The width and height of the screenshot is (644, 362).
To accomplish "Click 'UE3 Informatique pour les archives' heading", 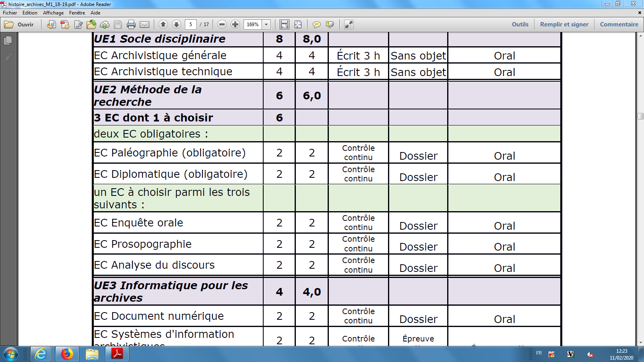I will [171, 292].
